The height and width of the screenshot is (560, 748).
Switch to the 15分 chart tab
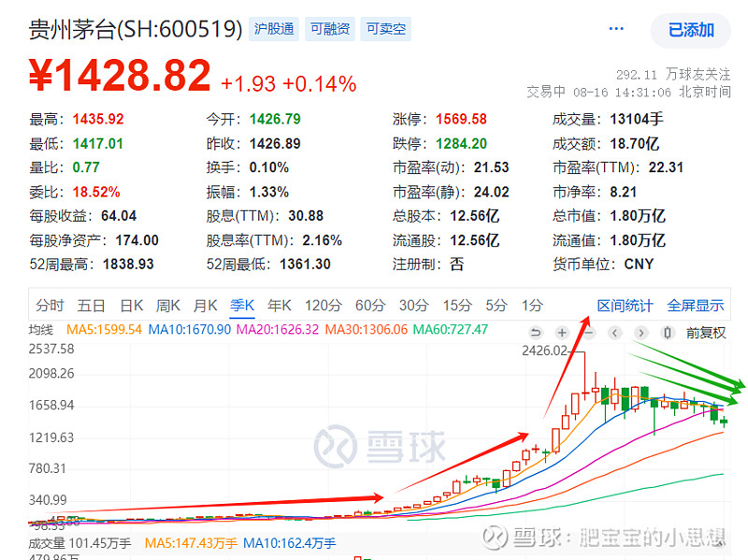point(457,306)
